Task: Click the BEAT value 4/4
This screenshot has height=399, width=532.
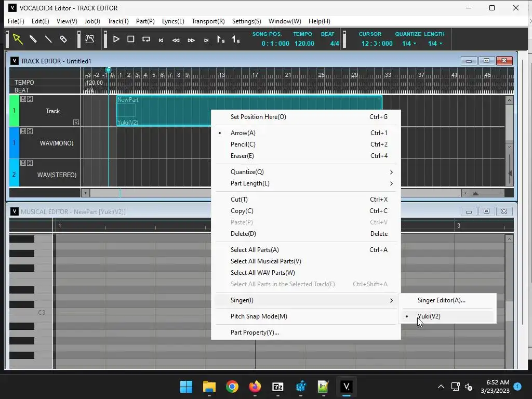Action: click(335, 44)
